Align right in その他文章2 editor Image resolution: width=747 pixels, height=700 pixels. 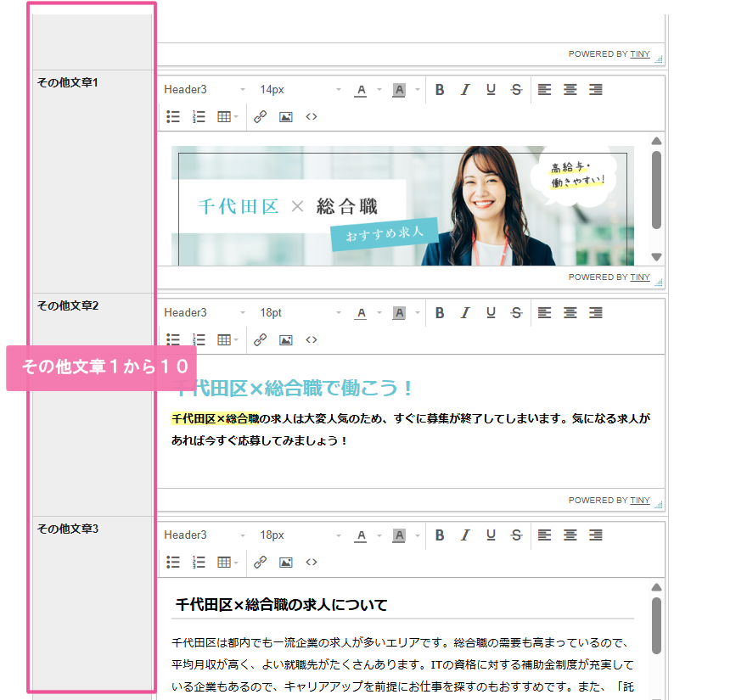596,313
